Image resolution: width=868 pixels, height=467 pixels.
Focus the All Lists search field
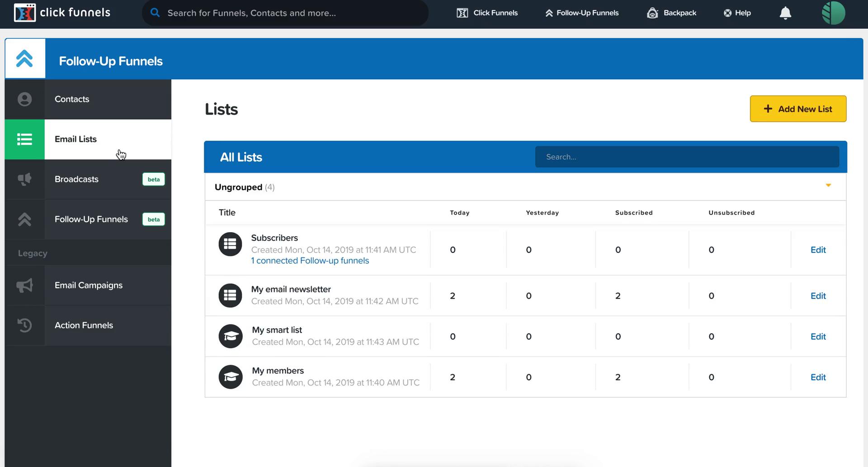[687, 157]
